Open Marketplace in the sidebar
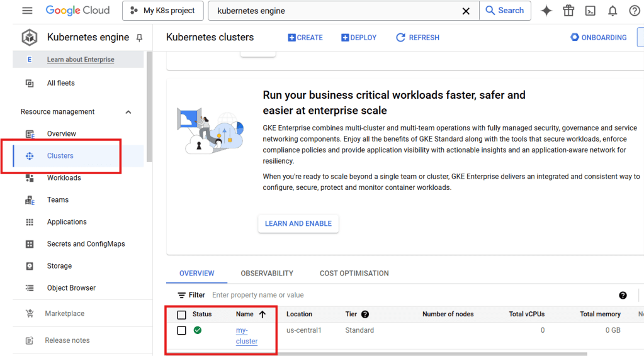 (64, 313)
